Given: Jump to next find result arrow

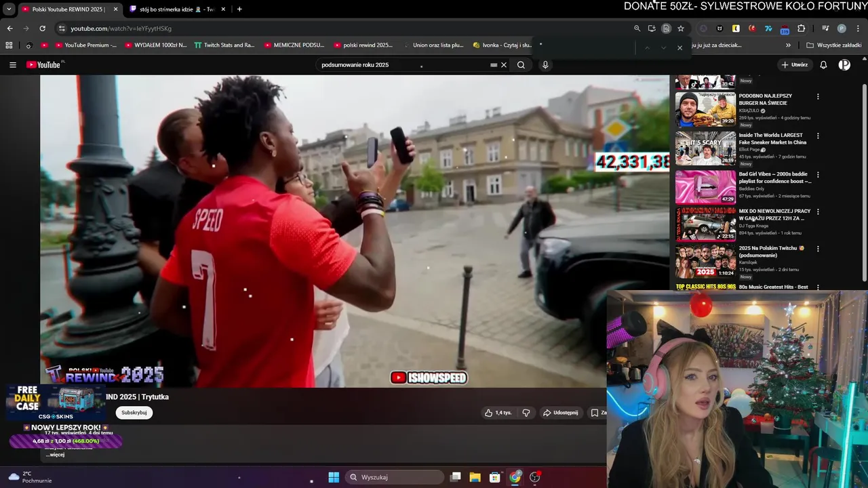Looking at the screenshot, I should [663, 47].
